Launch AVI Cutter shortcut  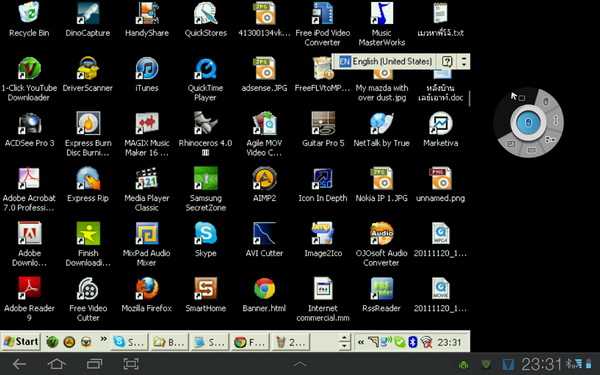click(264, 240)
